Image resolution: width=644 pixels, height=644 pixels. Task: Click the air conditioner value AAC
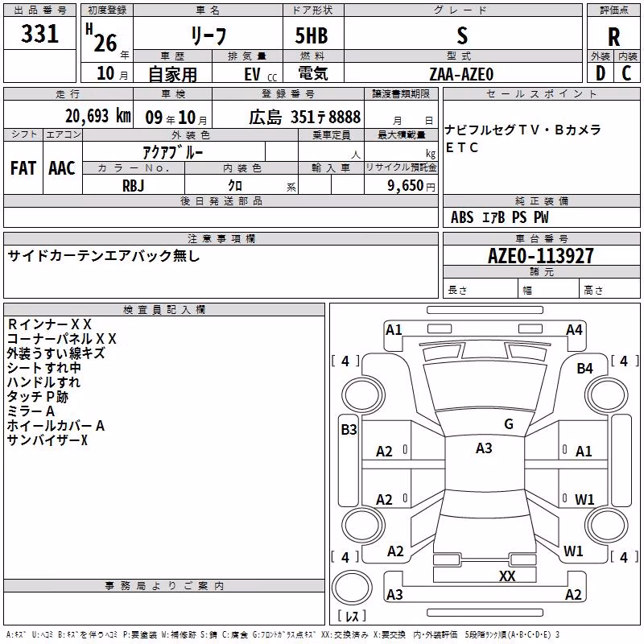coord(62,167)
